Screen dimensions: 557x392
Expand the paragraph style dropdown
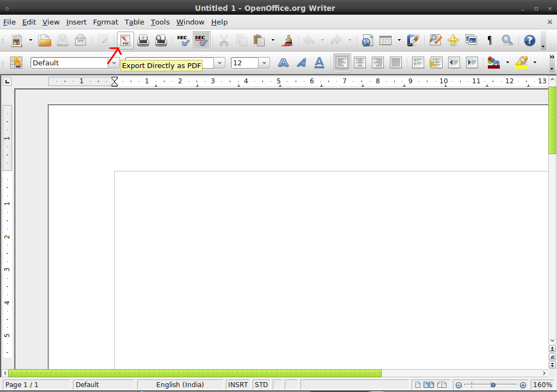[x=114, y=63]
